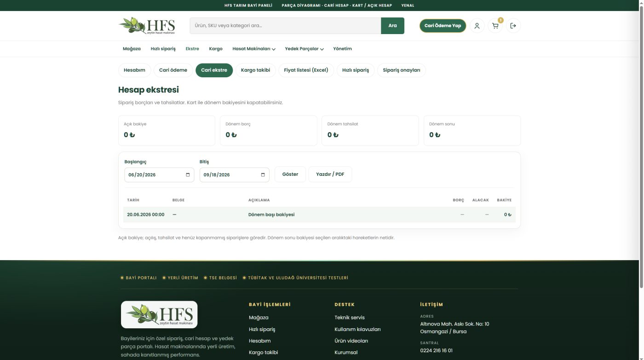Viewport: 644px width, 360px height.
Task: Switch to the Kargo takibi tab
Action: 256,70
